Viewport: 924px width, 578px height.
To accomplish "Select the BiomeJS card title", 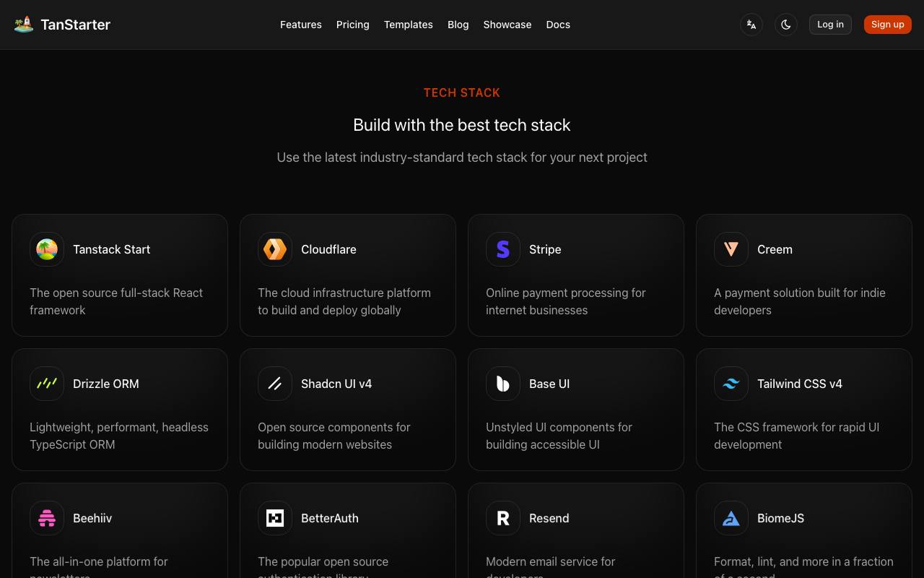I will tap(781, 518).
